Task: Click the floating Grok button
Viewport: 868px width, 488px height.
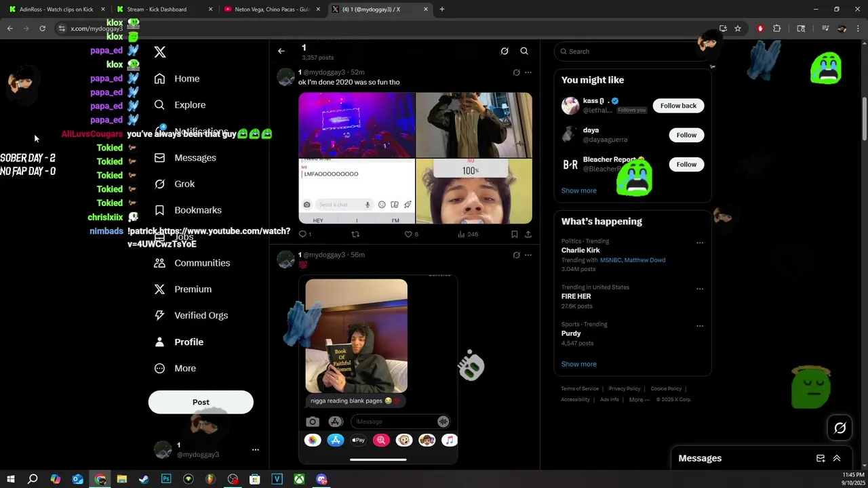Action: [x=840, y=428]
